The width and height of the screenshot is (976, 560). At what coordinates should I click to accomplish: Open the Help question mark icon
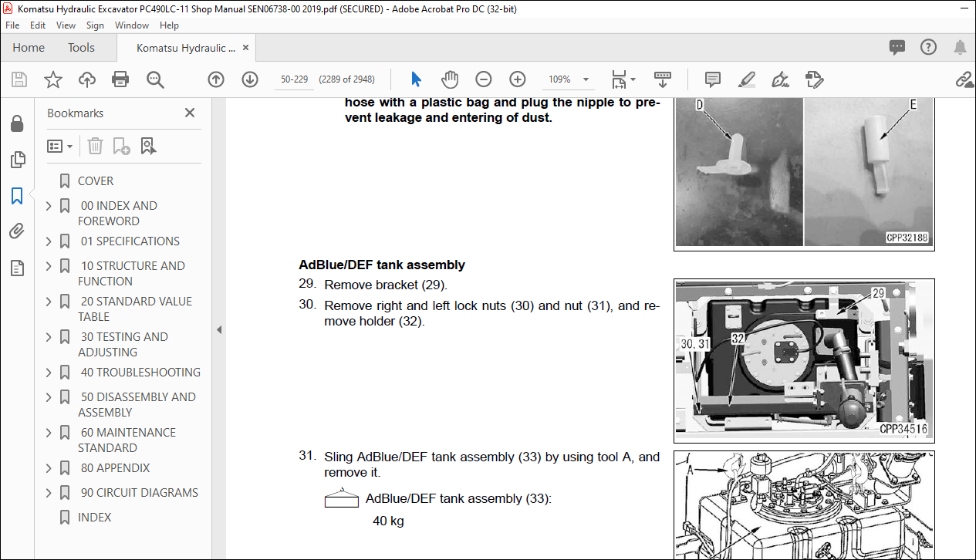[x=928, y=47]
